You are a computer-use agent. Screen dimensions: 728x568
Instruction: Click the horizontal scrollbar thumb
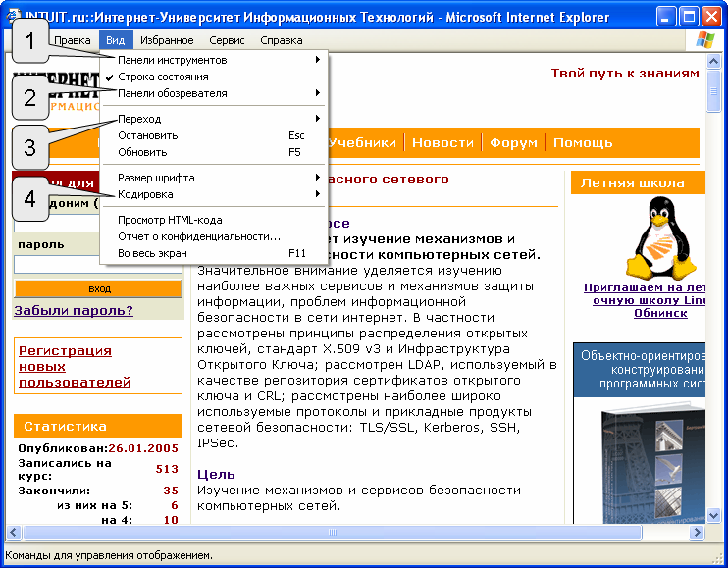[x=332, y=533]
